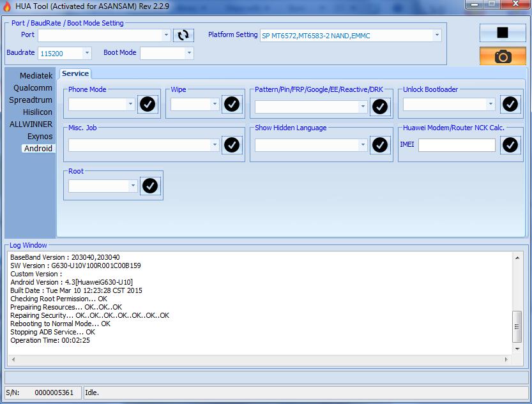Switch to the Mediatek section

pyautogui.click(x=36, y=75)
